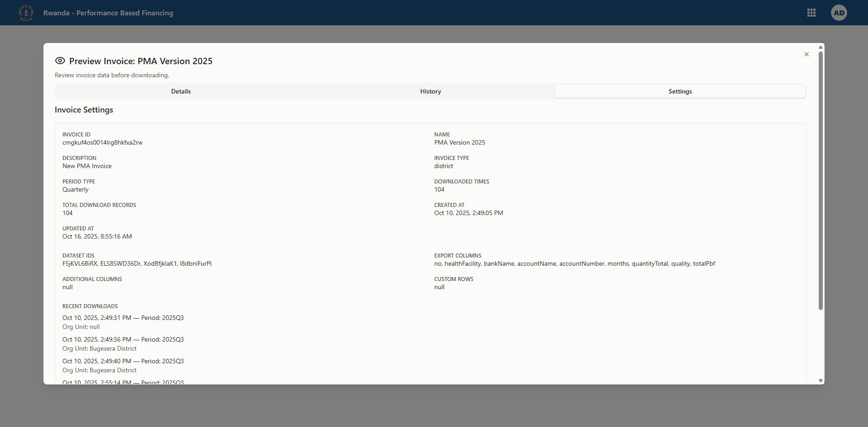
Task: Click the Quarterly period type value
Action: coord(75,189)
